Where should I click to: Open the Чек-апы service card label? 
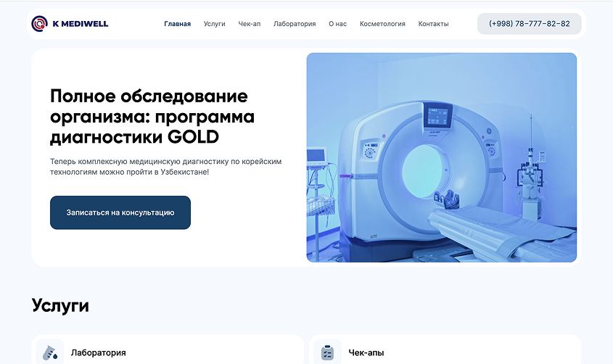366,353
